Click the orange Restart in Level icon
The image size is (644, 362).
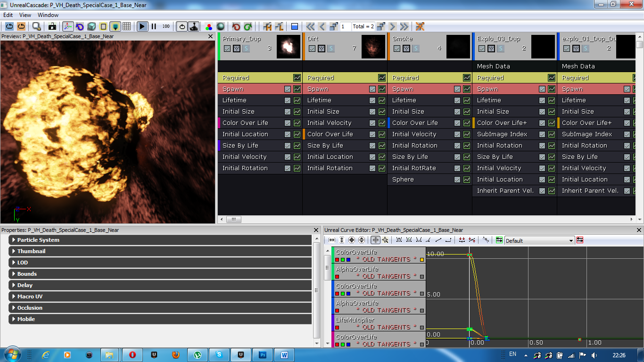[21, 26]
